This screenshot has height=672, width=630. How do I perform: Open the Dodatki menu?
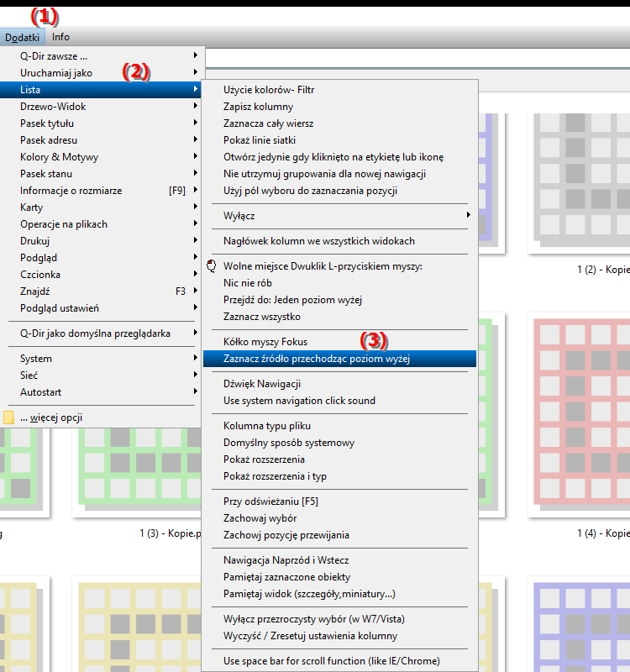22,37
